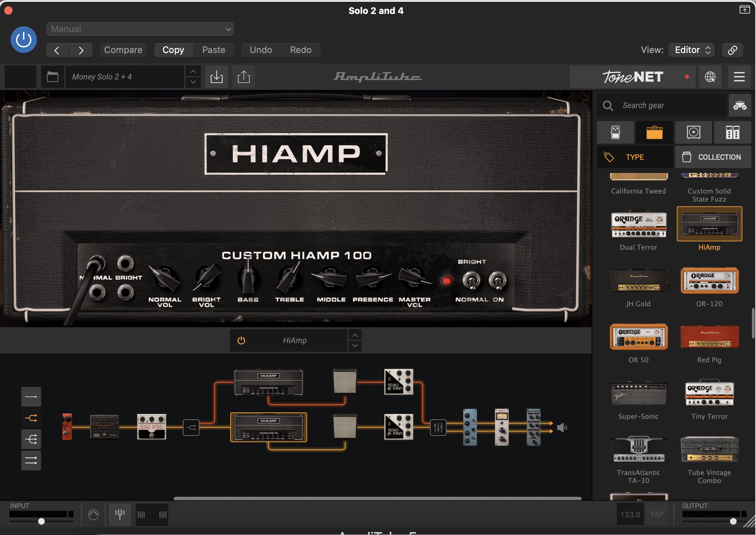Select the Amp gear category tab
The height and width of the screenshot is (535, 756).
[654, 133]
